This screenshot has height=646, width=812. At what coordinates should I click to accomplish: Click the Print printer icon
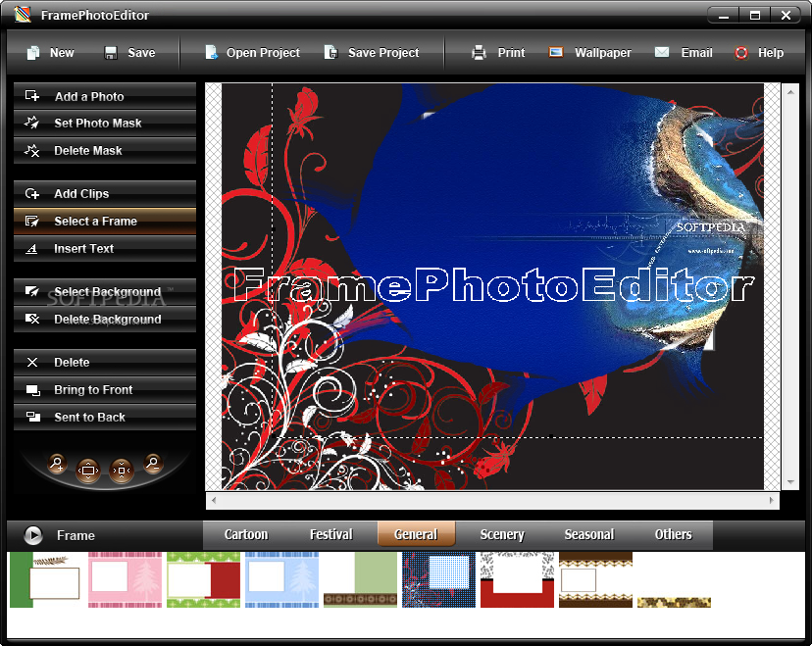click(x=479, y=52)
